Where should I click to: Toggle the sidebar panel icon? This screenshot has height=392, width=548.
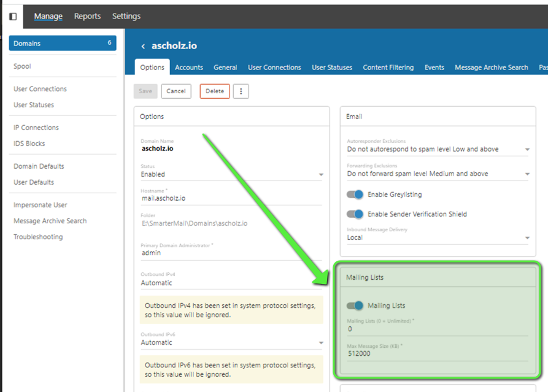[x=12, y=17]
